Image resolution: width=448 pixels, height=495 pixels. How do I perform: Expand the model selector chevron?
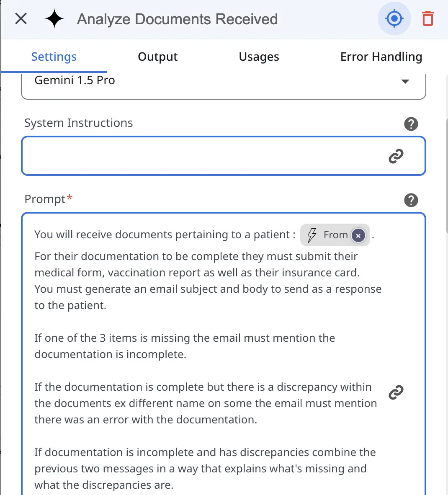[x=405, y=82]
